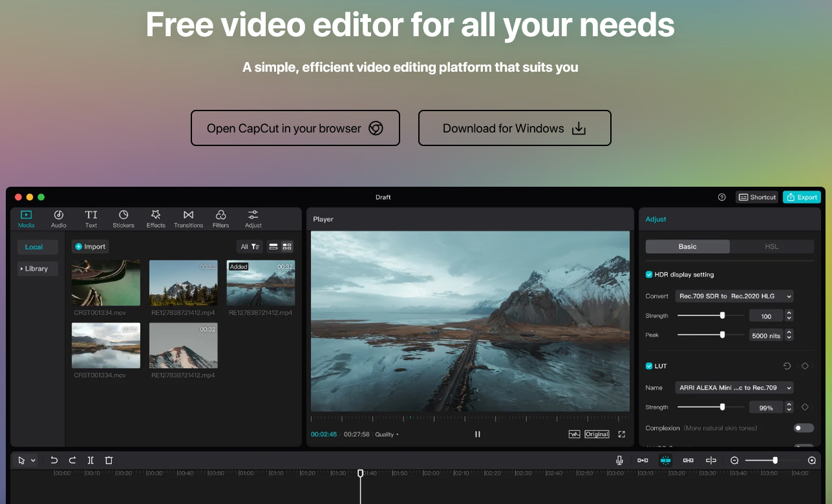Open the All media filter dropdown
The image size is (832, 504).
point(250,246)
